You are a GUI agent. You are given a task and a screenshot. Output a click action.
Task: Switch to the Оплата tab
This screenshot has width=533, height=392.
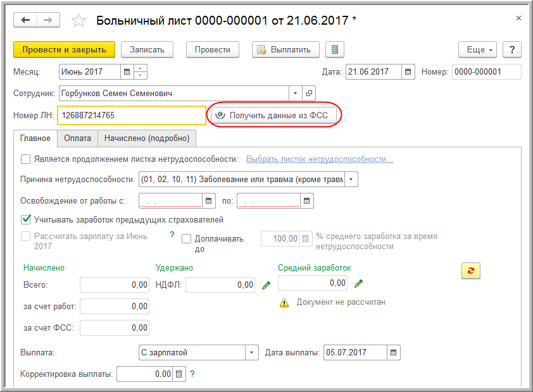tap(77, 138)
